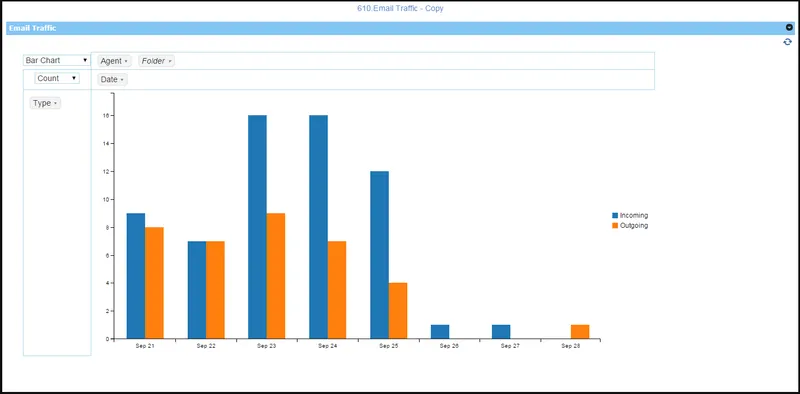
Task: Select the Sep 23 incoming blue bar
Action: [x=257, y=227]
